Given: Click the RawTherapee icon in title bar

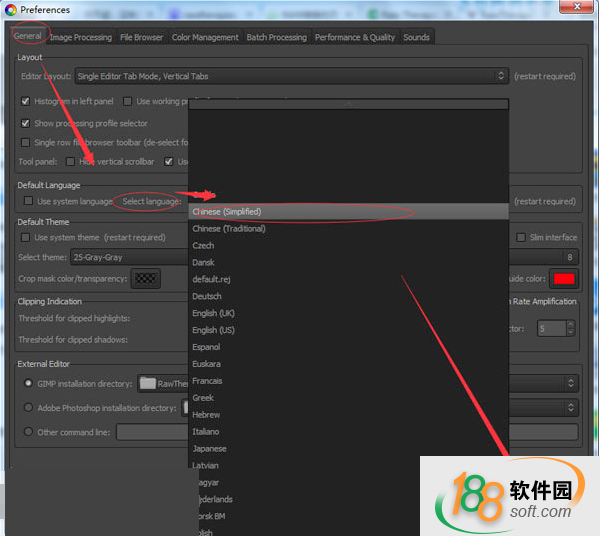Looking at the screenshot, I should click(10, 10).
